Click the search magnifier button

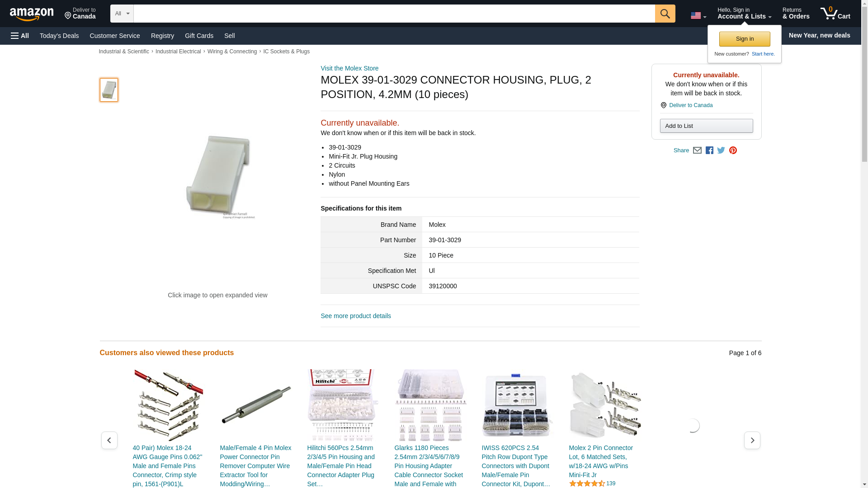(665, 14)
